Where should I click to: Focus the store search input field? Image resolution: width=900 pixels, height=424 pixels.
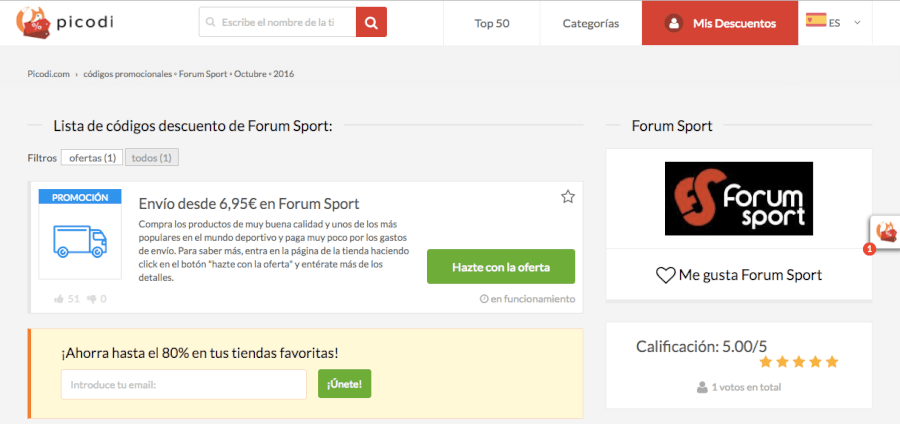(x=278, y=22)
